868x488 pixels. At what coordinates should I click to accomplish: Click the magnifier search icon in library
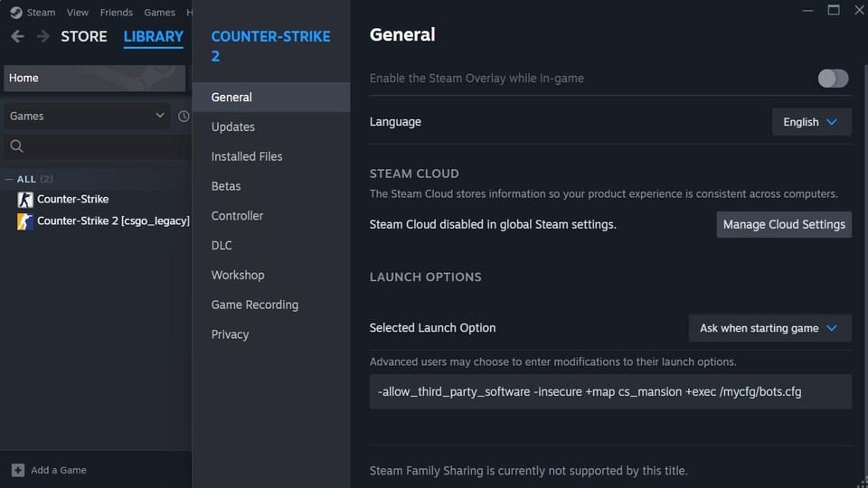click(x=16, y=146)
